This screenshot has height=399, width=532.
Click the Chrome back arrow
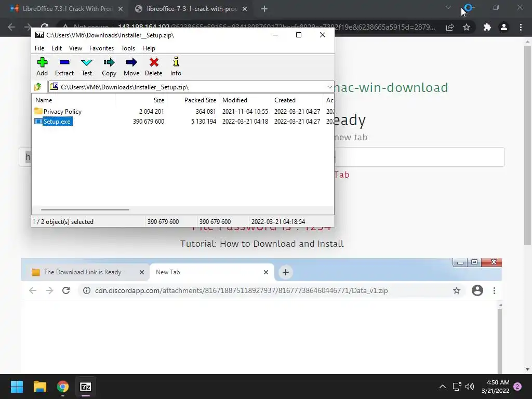point(11,27)
